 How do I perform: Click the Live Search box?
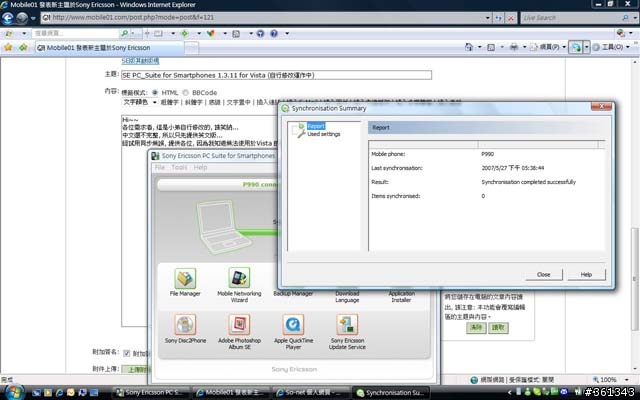571,18
